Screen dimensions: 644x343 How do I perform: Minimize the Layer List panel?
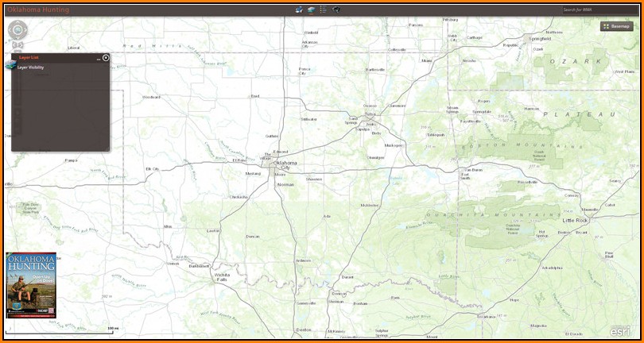click(x=99, y=60)
